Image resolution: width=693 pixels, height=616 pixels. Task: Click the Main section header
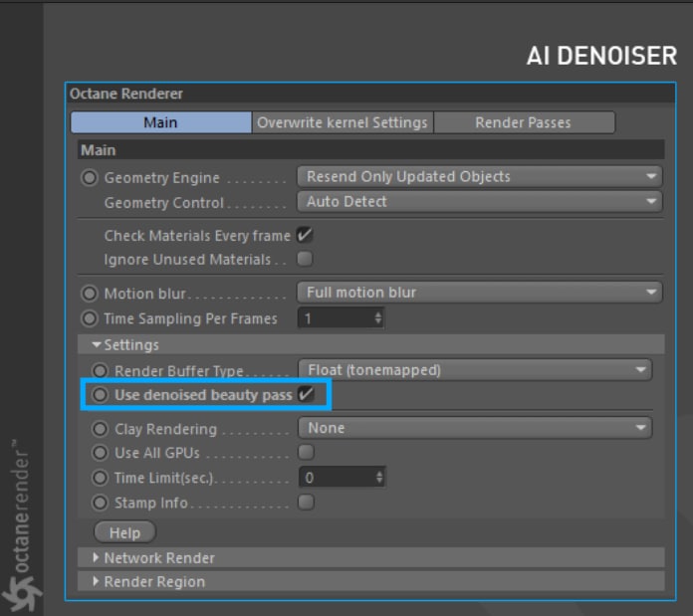371,150
